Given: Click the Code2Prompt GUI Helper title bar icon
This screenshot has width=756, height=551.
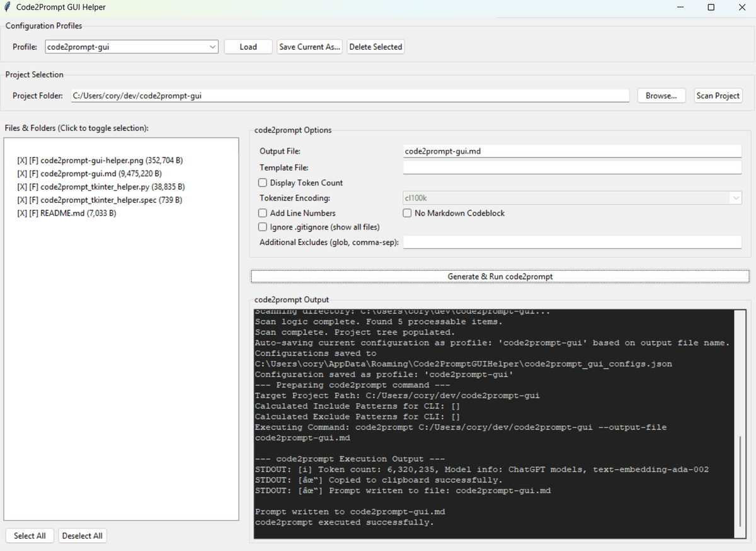Looking at the screenshot, I should tap(8, 7).
